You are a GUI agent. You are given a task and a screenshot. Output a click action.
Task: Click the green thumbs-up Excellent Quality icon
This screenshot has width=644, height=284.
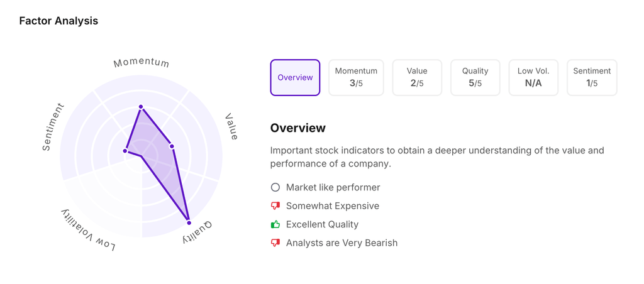tap(275, 224)
